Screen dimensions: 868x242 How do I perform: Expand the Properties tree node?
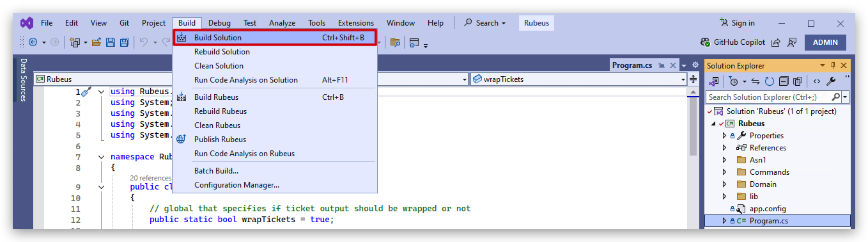(x=724, y=136)
